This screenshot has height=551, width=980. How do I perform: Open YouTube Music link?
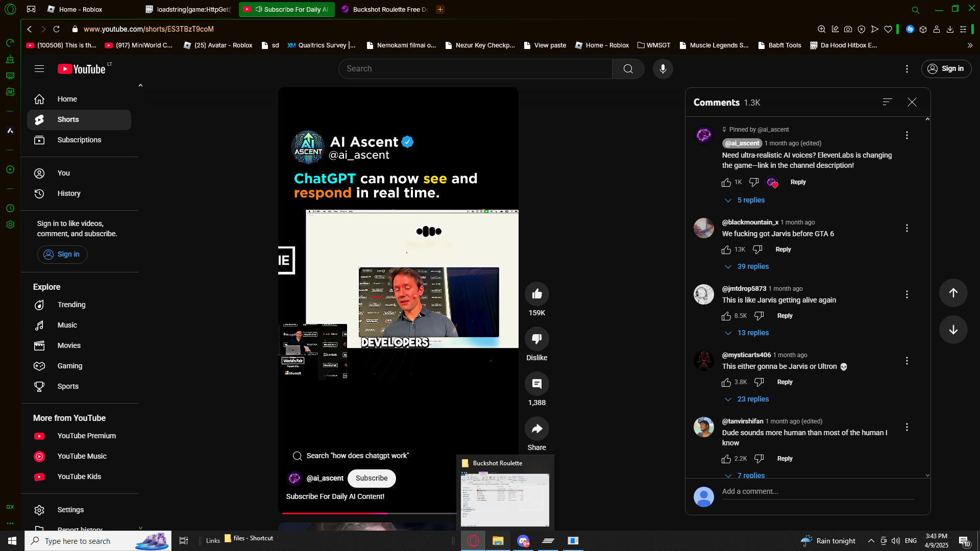tap(79, 456)
